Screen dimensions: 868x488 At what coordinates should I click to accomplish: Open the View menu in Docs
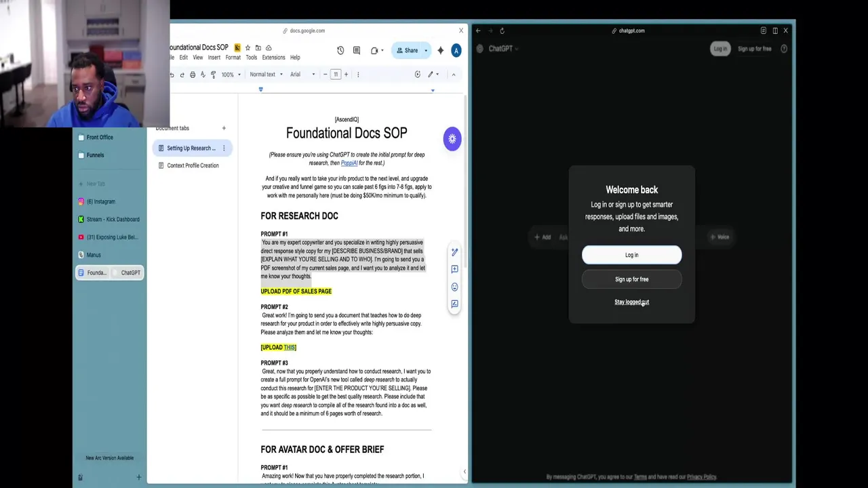tap(197, 58)
